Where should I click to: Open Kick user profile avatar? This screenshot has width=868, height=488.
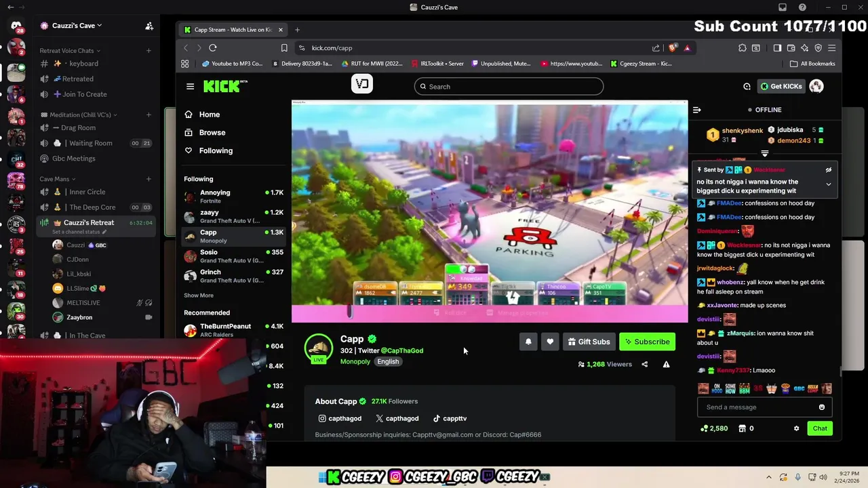point(816,86)
